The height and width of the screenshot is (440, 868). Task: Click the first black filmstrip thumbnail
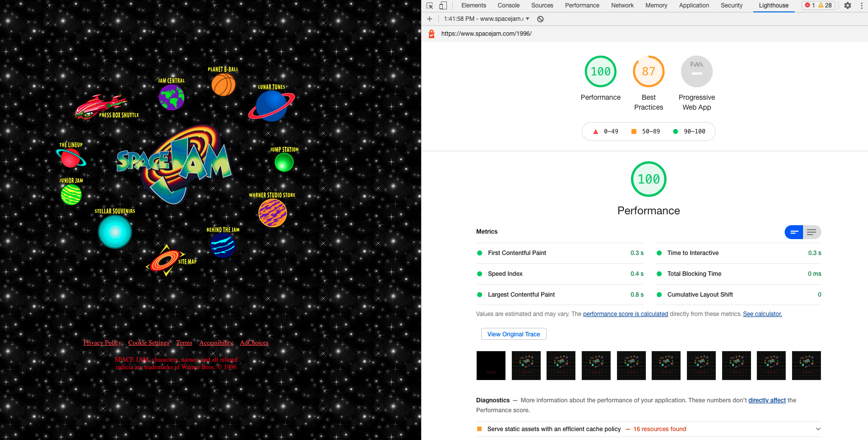click(491, 366)
